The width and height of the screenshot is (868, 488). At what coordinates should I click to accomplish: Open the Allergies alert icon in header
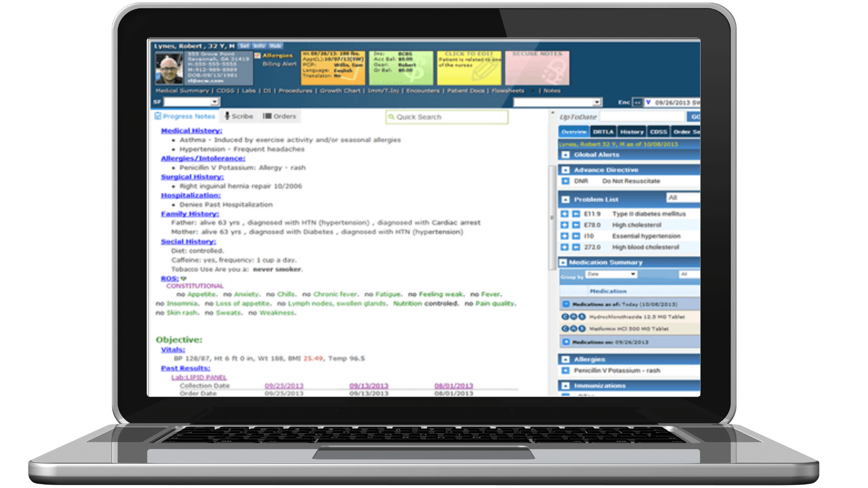[257, 55]
